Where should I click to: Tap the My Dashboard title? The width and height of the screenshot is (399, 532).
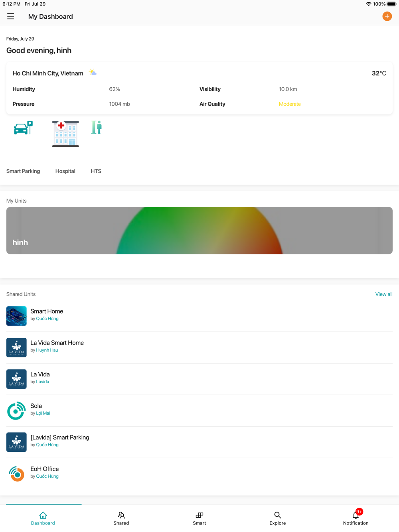(x=51, y=16)
